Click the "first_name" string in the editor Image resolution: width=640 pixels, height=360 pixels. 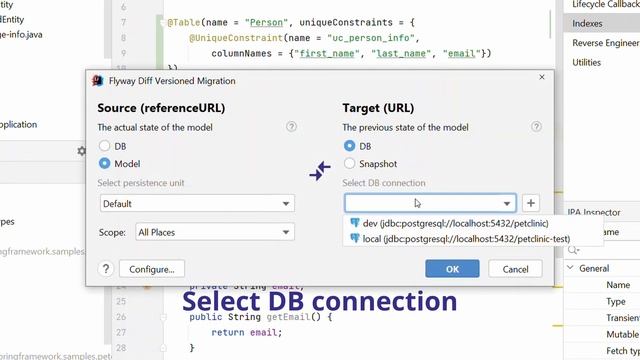[327, 53]
